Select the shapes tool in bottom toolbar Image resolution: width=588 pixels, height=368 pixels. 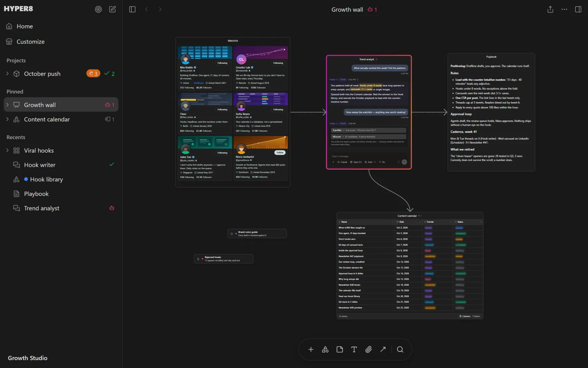[325, 350]
